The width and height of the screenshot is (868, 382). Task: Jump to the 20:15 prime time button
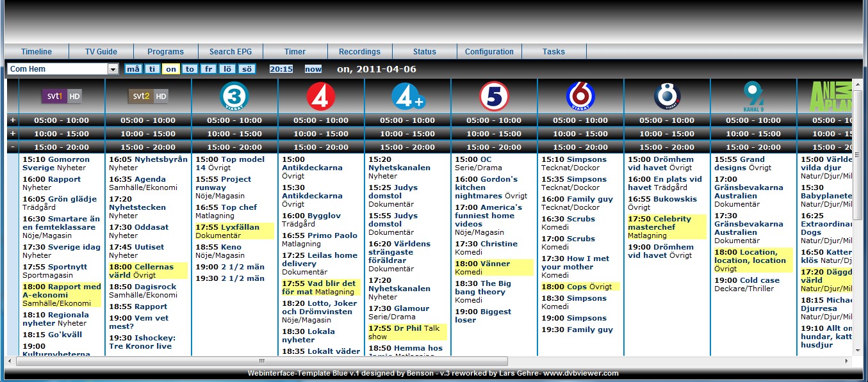point(281,69)
